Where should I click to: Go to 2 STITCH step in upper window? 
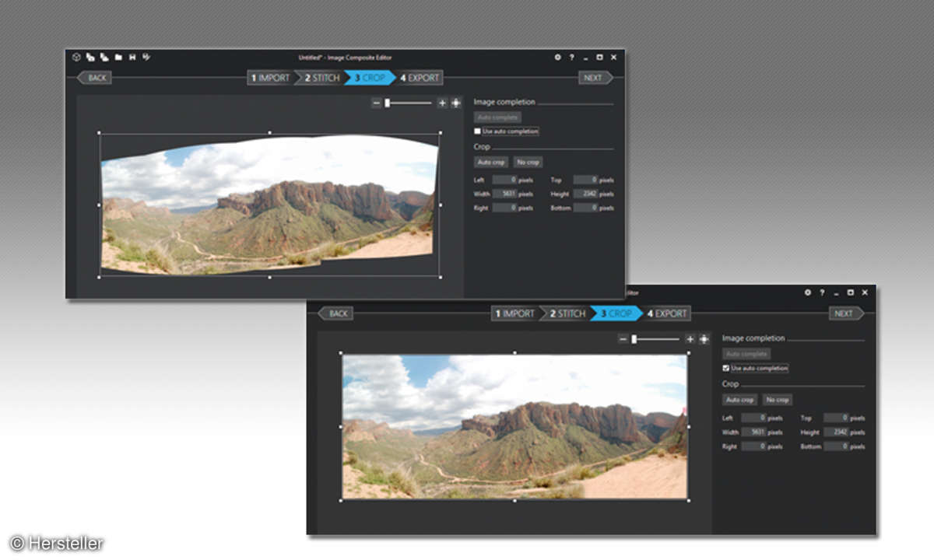322,78
